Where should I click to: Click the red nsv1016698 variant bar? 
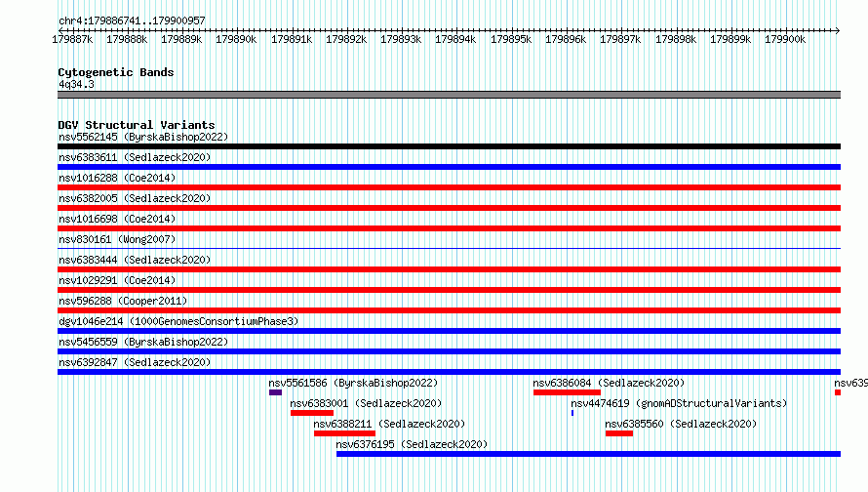(449, 228)
